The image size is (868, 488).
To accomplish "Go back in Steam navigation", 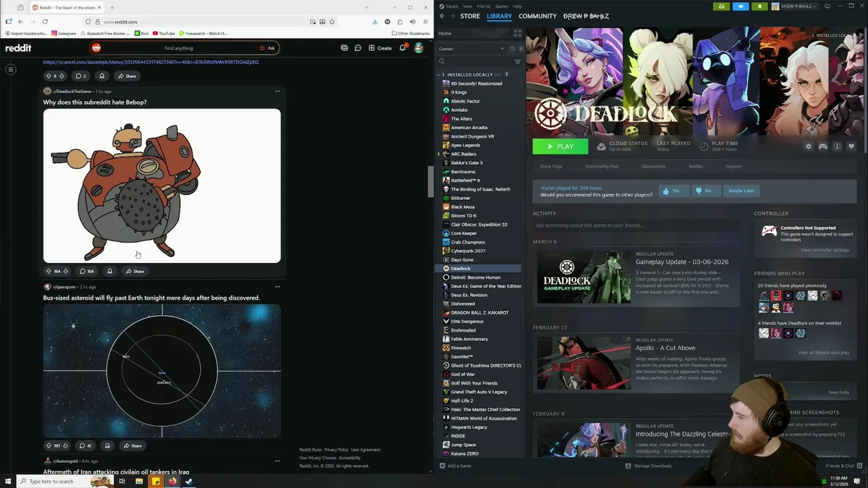I will click(442, 16).
